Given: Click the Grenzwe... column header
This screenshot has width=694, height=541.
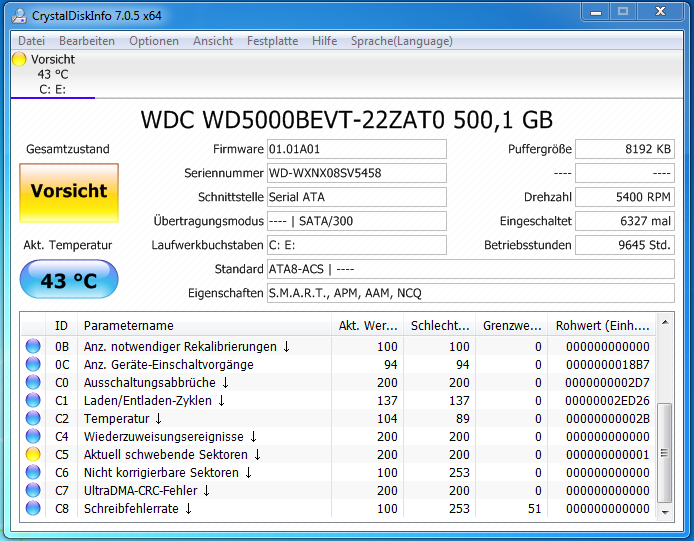Looking at the screenshot, I should click(x=512, y=326).
